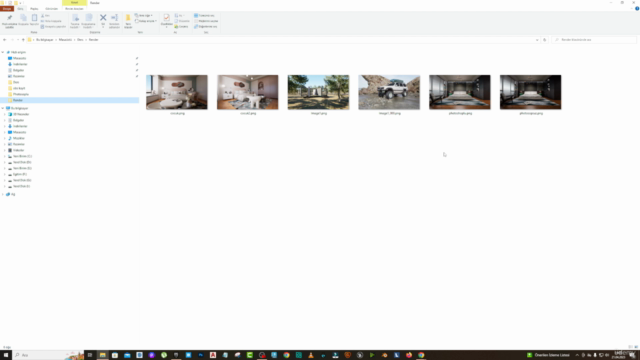This screenshot has width=640, height=360.
Task: Switch to the Görünüm ribbon tab
Action: (51, 9)
